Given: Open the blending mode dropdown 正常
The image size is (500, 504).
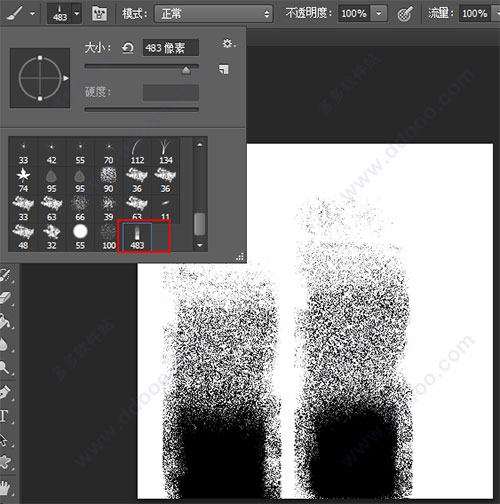Looking at the screenshot, I should 213,14.
